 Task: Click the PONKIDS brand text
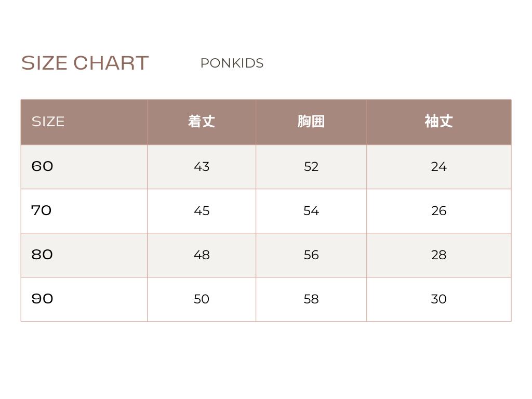[x=232, y=63]
